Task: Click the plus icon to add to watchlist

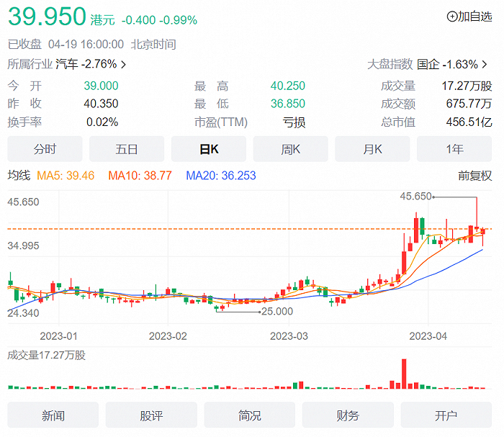Action: (x=451, y=17)
